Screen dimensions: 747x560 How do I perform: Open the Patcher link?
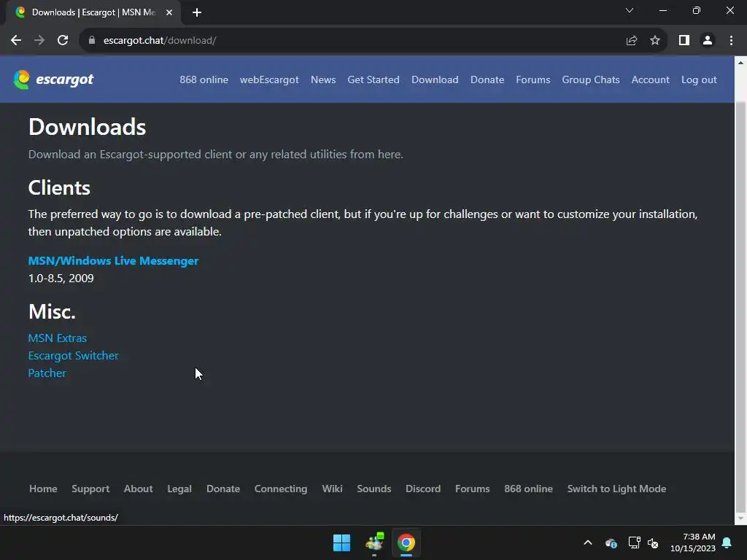point(47,373)
